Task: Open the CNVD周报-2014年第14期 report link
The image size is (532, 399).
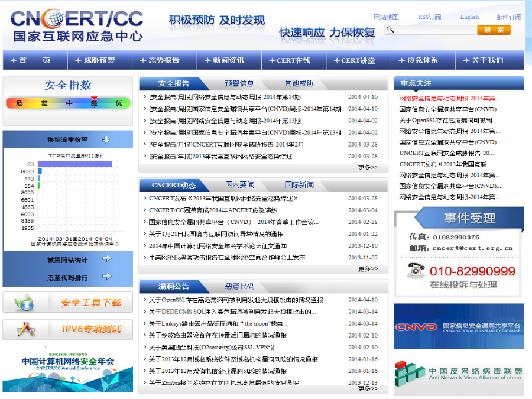Action: (x=245, y=109)
